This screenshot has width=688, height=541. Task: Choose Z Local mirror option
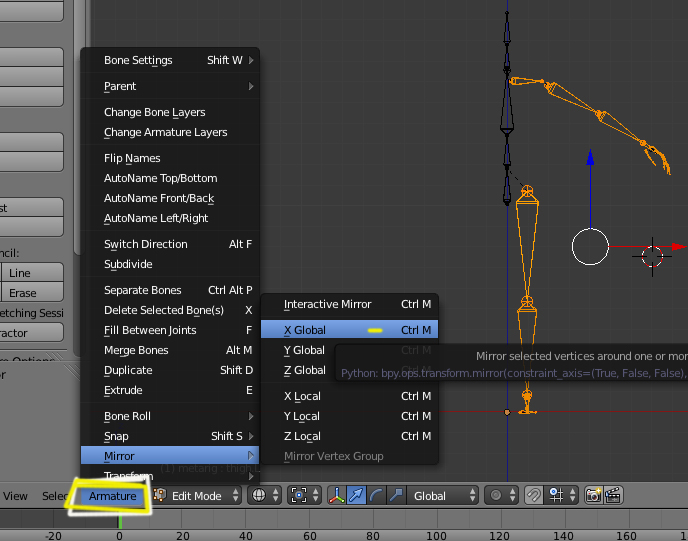349,436
